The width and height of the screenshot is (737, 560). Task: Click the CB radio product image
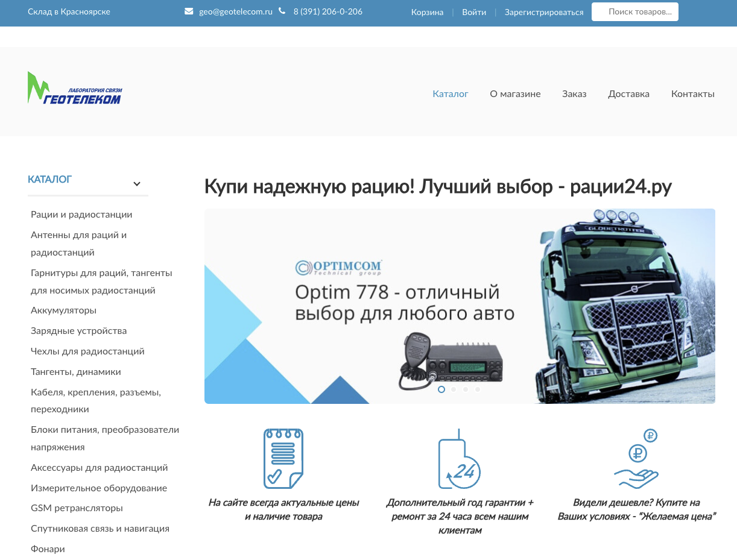(x=451, y=361)
